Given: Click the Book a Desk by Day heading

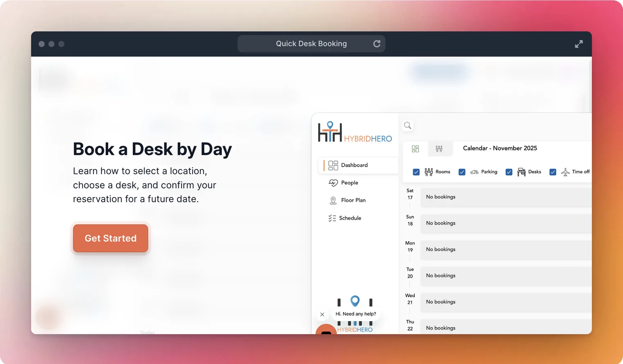Looking at the screenshot, I should (x=152, y=149).
